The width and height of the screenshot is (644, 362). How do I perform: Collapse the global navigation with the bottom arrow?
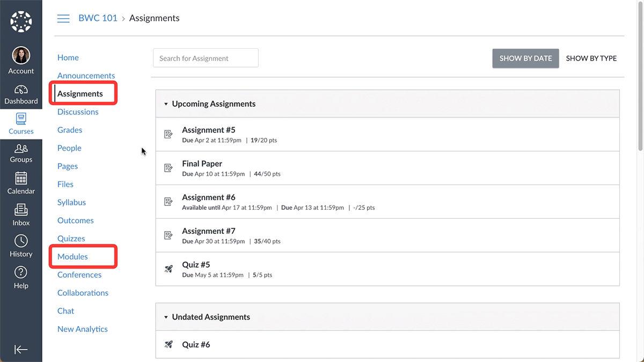pos(21,349)
